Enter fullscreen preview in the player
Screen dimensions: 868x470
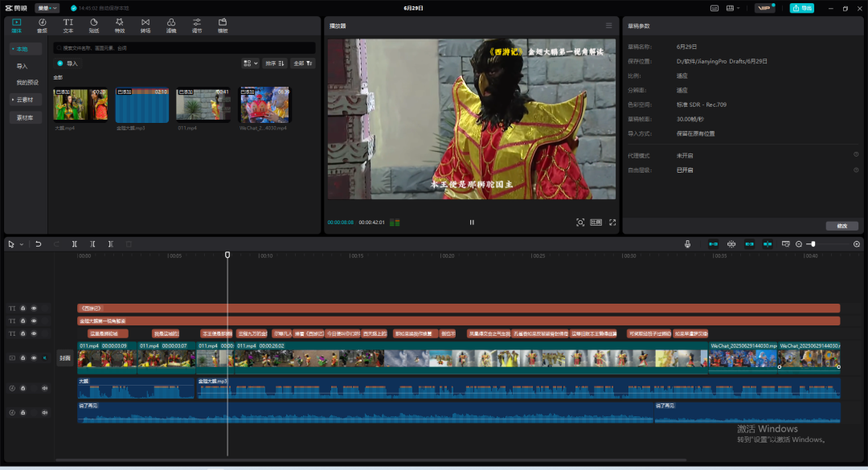click(612, 223)
